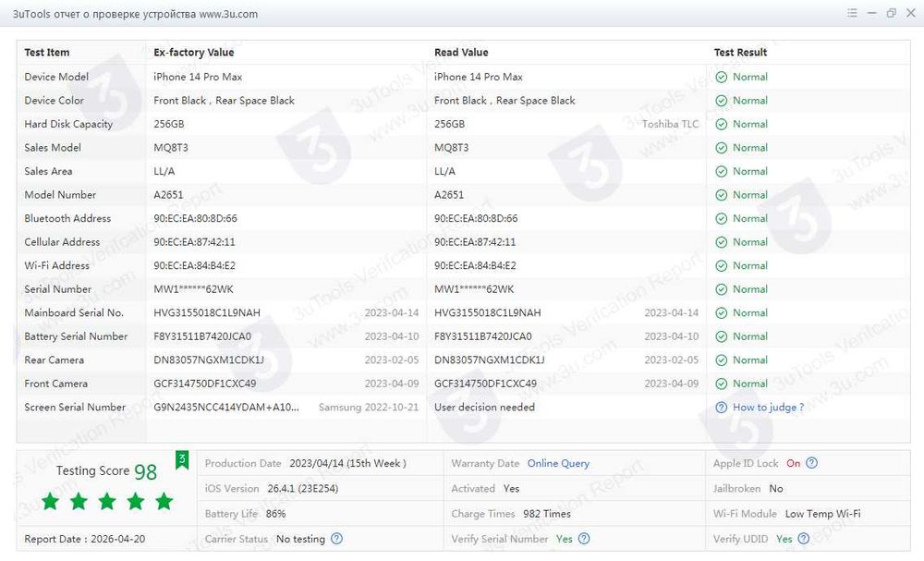The height and width of the screenshot is (561, 924).
Task: Click the Charge Times '982 Times' value
Action: point(547,514)
